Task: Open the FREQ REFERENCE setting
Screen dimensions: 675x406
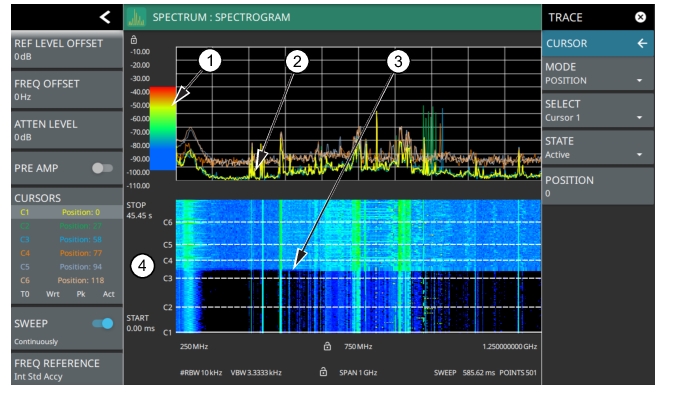Action: (61, 369)
